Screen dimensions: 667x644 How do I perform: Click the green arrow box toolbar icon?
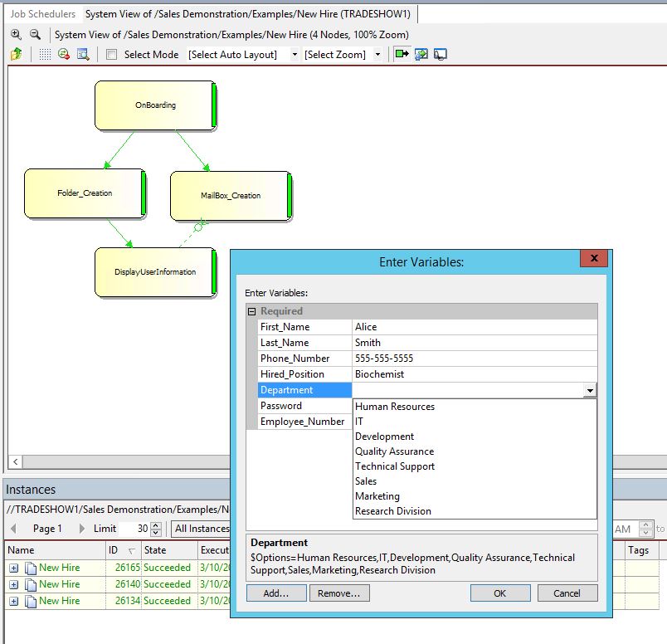pos(402,54)
